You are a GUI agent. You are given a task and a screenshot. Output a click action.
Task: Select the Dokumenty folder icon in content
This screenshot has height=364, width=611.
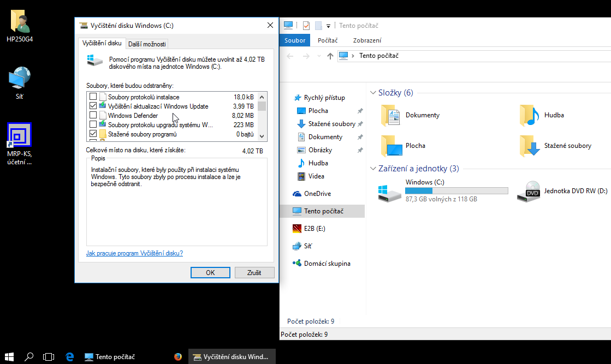click(390, 115)
